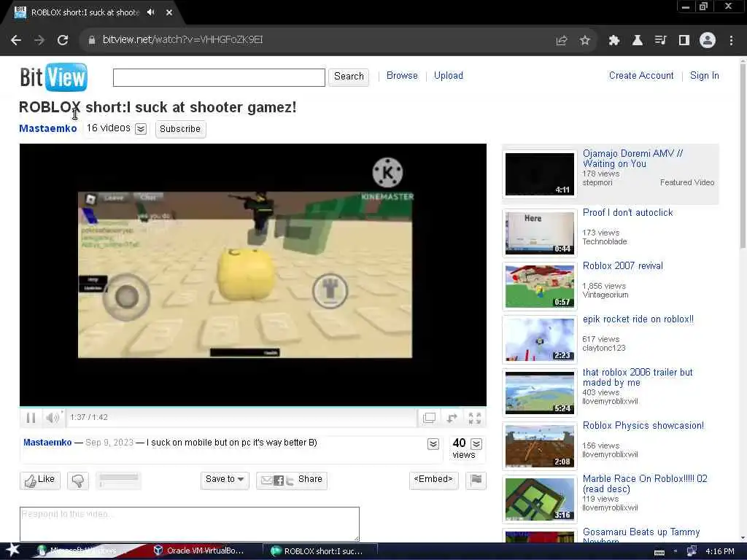Image resolution: width=747 pixels, height=560 pixels.
Task: Subscribe to Mastaemko
Action: [181, 129]
